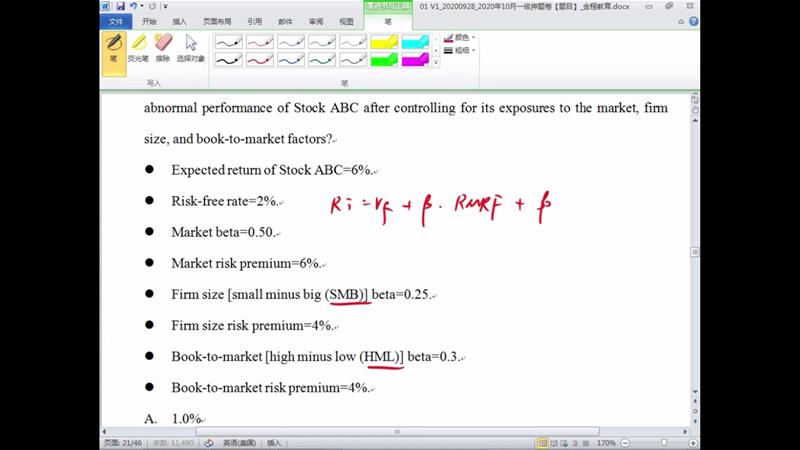Open the 文件 (File) menu tab

[x=116, y=20]
